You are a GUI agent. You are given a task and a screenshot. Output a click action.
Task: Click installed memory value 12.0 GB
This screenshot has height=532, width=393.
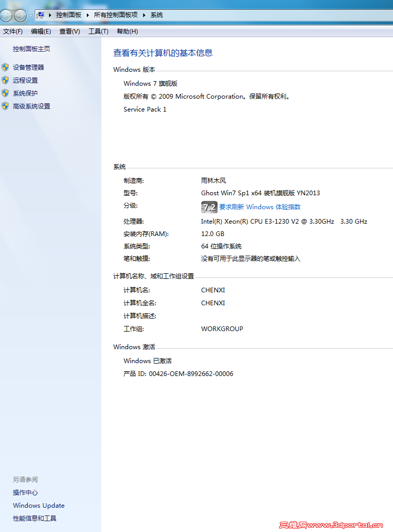(213, 234)
